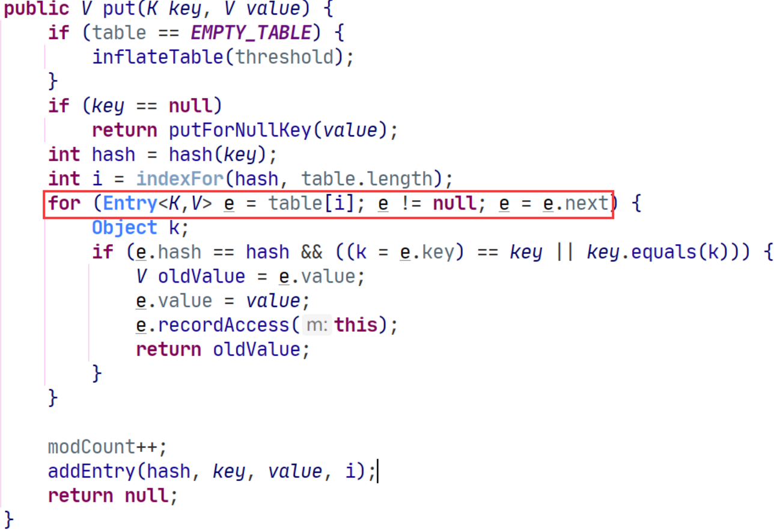Click the EMPTY_TABLE constant
The height and width of the screenshot is (532, 774).
[x=252, y=33]
